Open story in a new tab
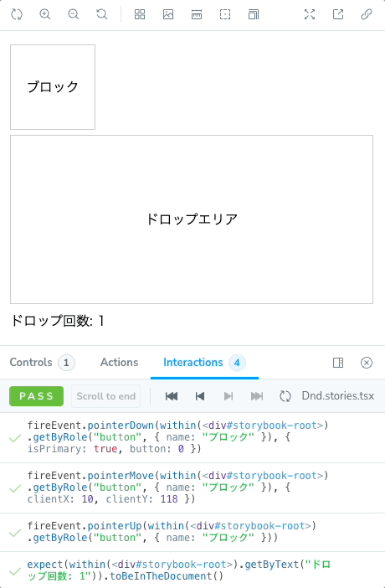 tap(338, 14)
